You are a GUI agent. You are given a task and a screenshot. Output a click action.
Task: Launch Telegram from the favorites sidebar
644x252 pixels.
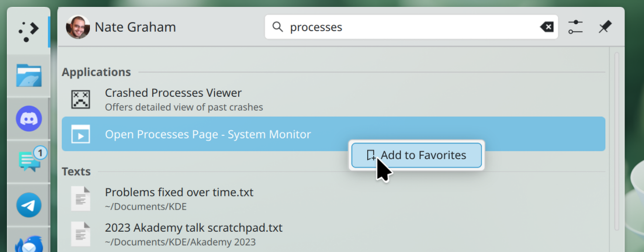point(29,205)
